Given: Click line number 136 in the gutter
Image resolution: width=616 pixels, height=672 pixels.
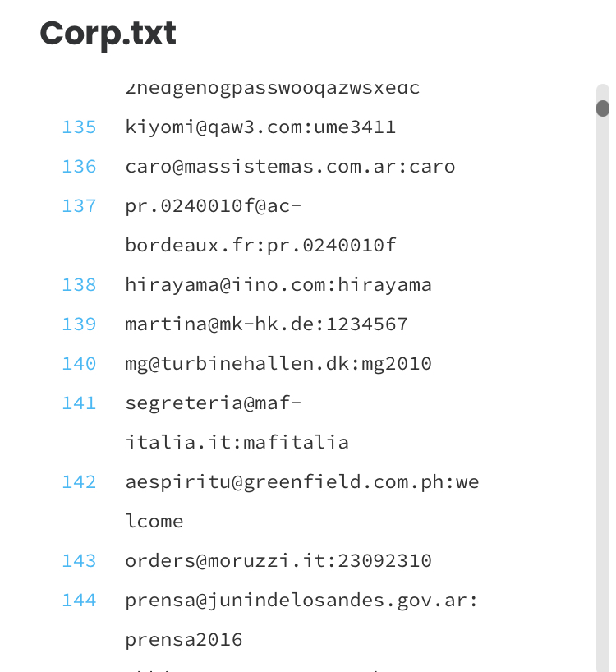Looking at the screenshot, I should (x=79, y=167).
